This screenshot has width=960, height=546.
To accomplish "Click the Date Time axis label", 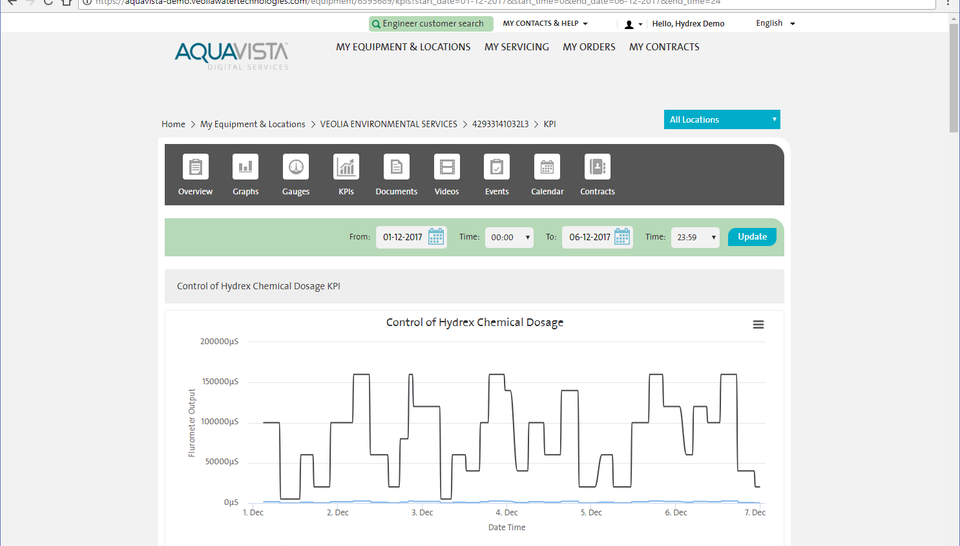I will click(x=507, y=527).
